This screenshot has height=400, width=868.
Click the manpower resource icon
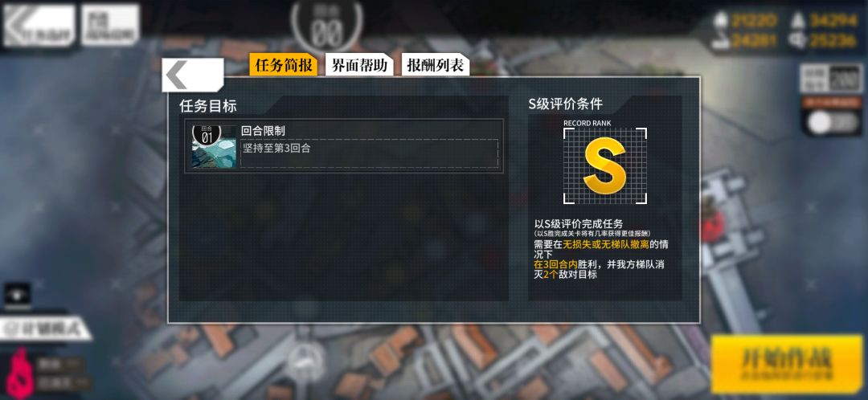[x=720, y=21]
